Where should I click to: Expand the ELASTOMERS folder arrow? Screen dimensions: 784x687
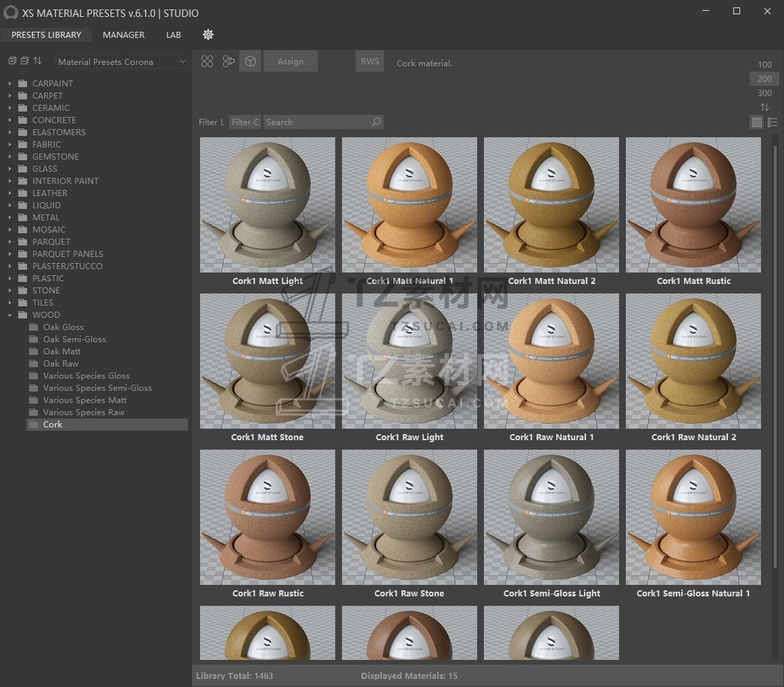click(9, 132)
